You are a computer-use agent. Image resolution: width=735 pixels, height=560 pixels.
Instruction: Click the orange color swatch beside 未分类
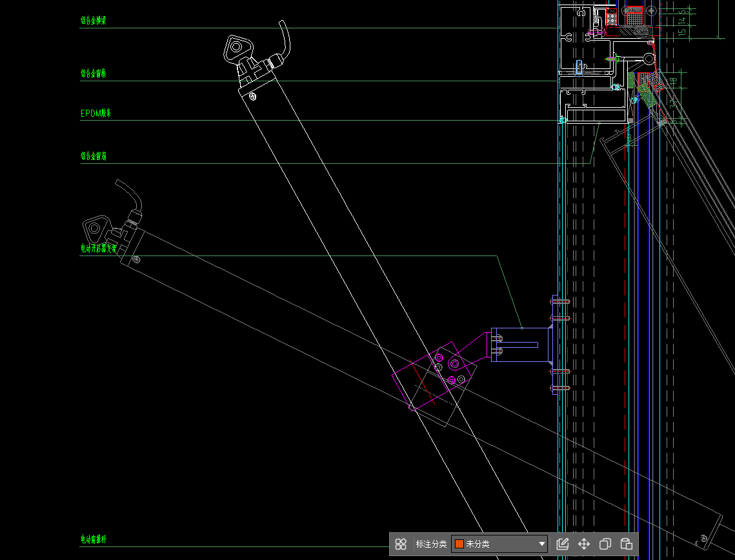click(x=459, y=544)
